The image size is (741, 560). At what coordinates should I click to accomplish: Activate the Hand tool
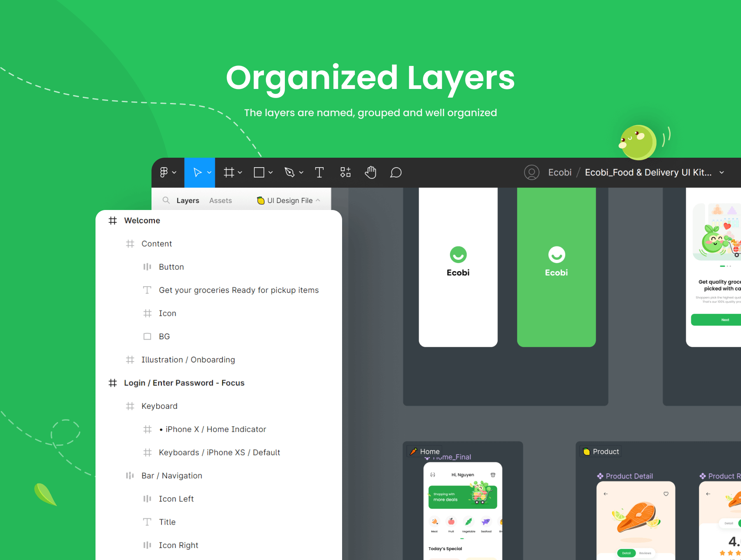click(370, 173)
